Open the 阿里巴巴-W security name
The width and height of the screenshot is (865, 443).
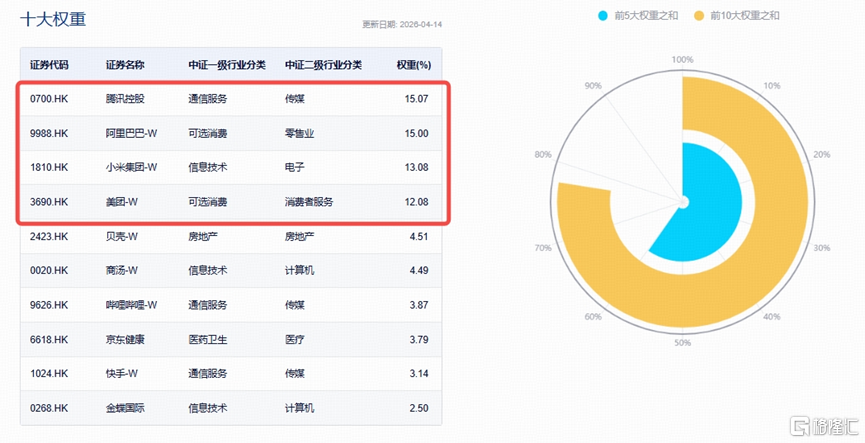tap(131, 133)
